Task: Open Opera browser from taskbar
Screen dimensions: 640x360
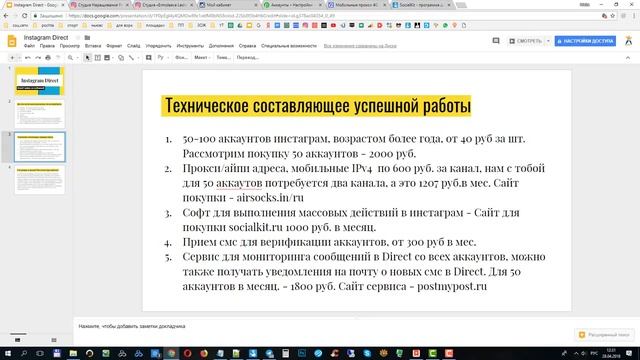Action: (187, 353)
